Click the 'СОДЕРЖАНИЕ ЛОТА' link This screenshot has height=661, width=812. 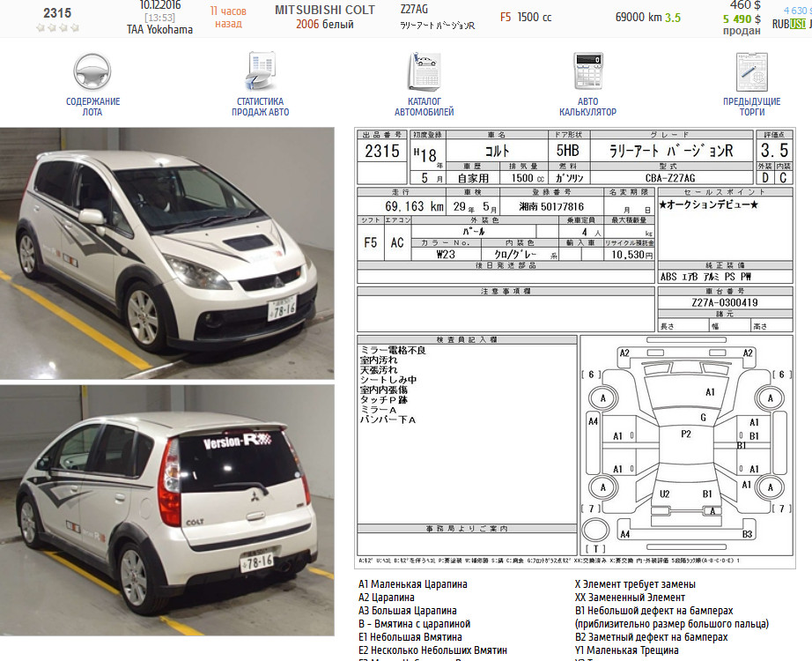(x=92, y=107)
